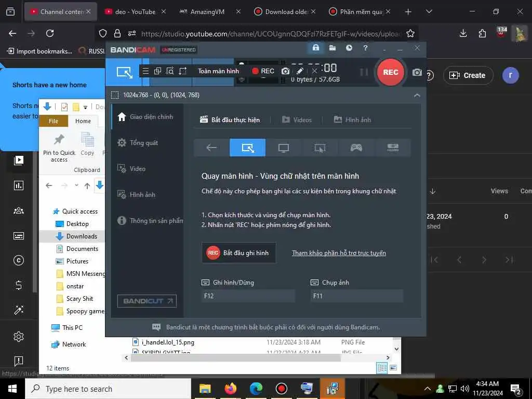The image size is (532, 399).
Task: Click the window-size icon on floating toolbar
Action: 183,71
